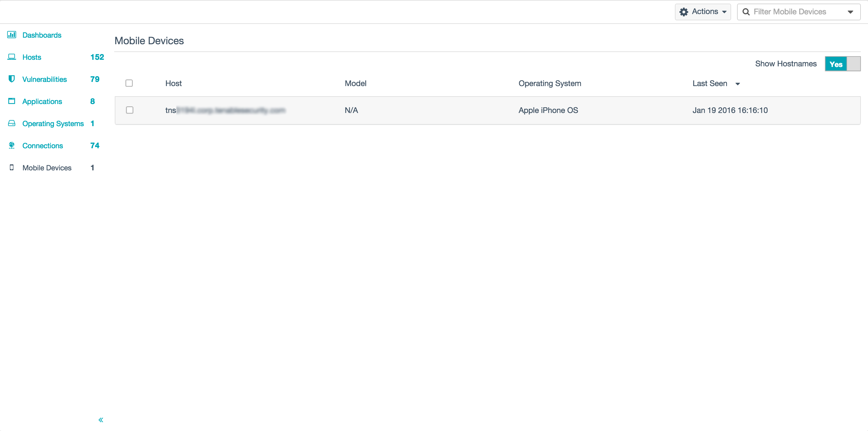Screen dimensions: 868x431
Task: Sort by Operating System column header
Action: click(550, 83)
